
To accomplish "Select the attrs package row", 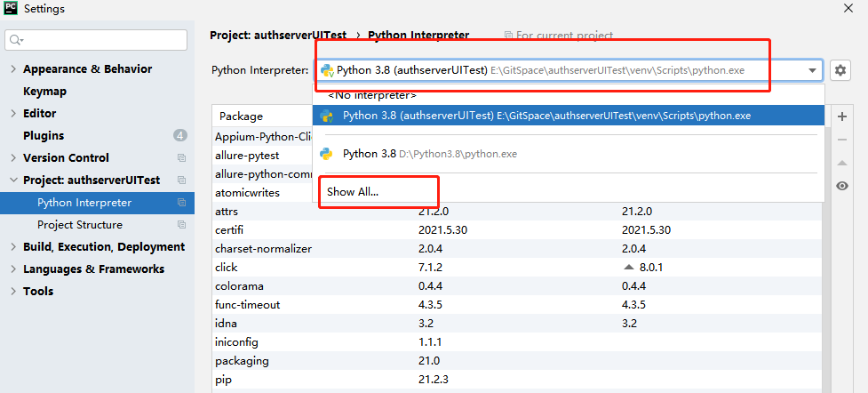I will coord(517,212).
